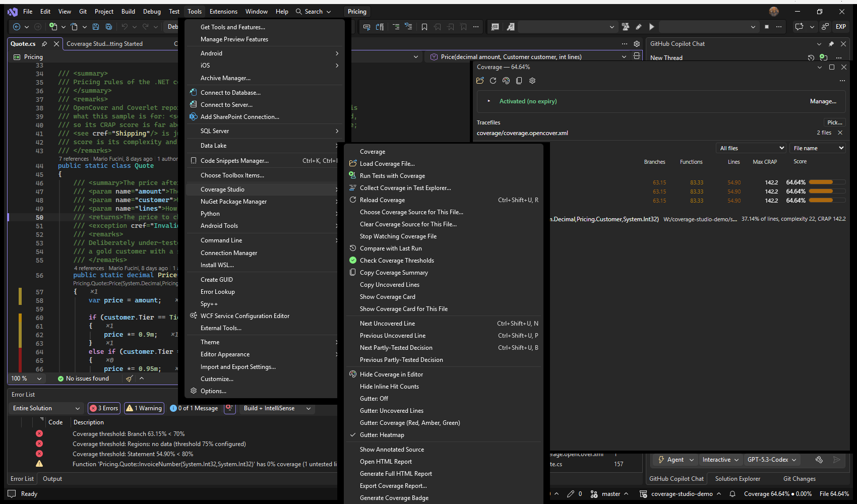857x504 pixels.
Task: Click the Save All toolbar icon
Action: click(109, 27)
